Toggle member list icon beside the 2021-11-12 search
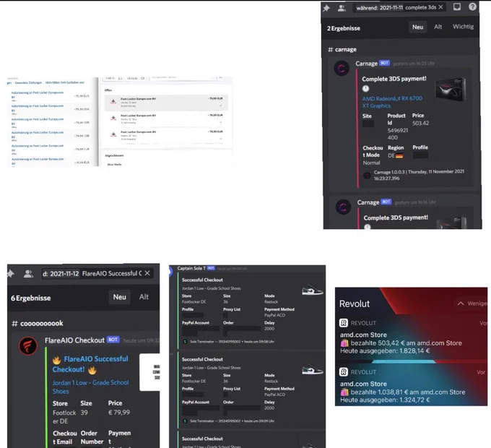491x448 pixels. (28, 274)
